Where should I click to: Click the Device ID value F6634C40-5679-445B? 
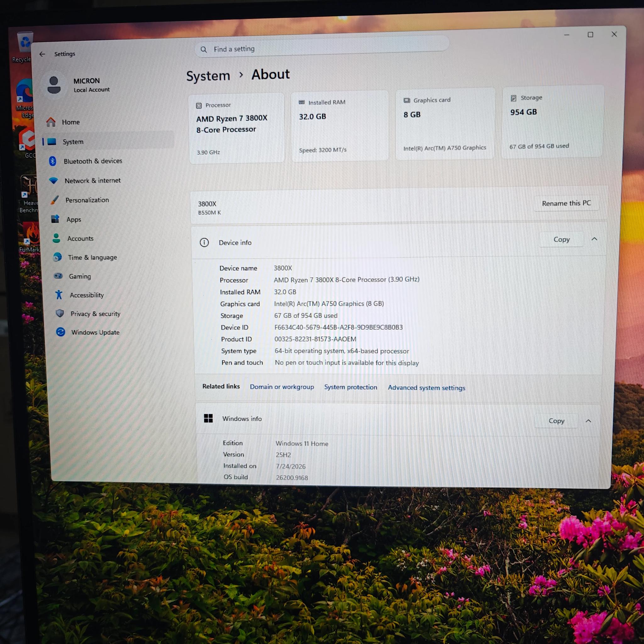click(x=338, y=327)
